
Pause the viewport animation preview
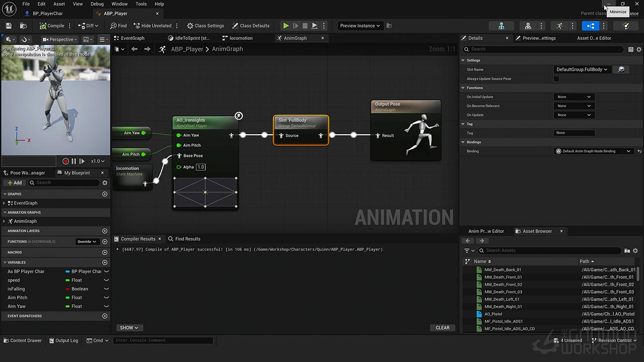(x=74, y=161)
